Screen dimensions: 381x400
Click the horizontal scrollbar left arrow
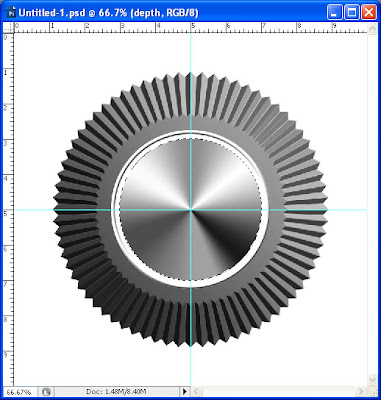pos(196,391)
